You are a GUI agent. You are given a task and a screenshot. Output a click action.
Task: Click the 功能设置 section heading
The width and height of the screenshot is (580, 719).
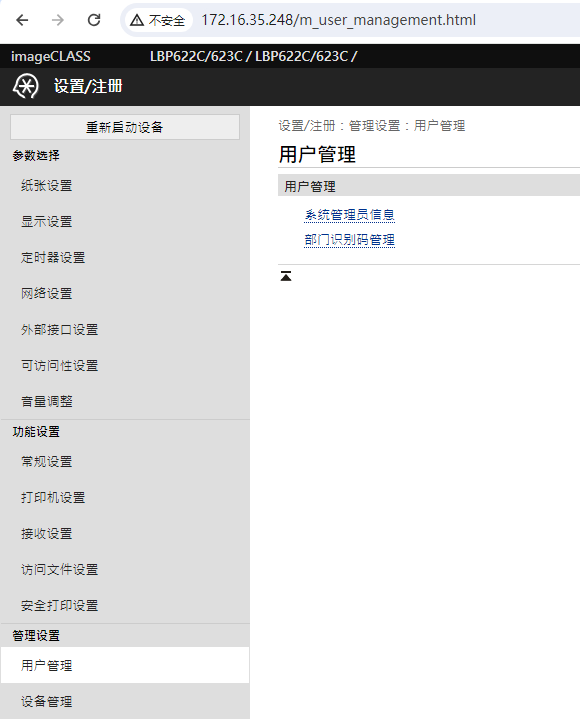[x=36, y=431]
